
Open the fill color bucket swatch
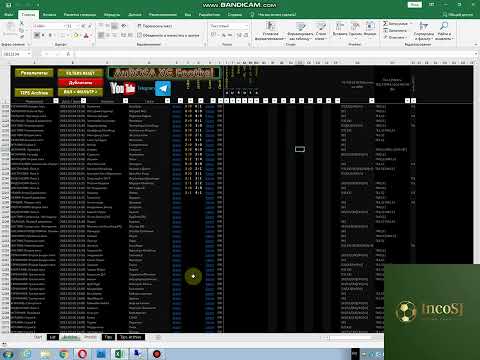(x=76, y=35)
